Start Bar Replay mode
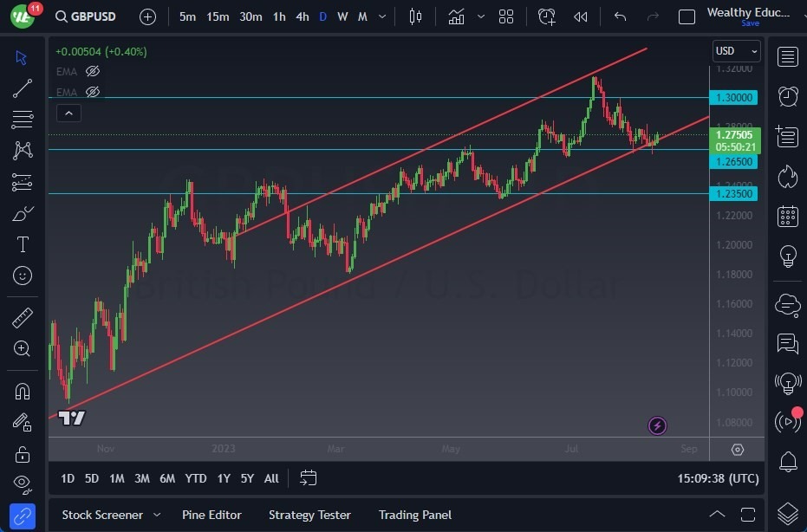The height and width of the screenshot is (532, 807). click(x=580, y=16)
